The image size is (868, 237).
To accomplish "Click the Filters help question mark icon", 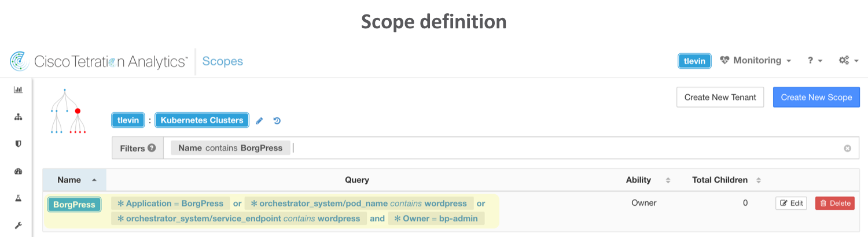I will pos(152,148).
